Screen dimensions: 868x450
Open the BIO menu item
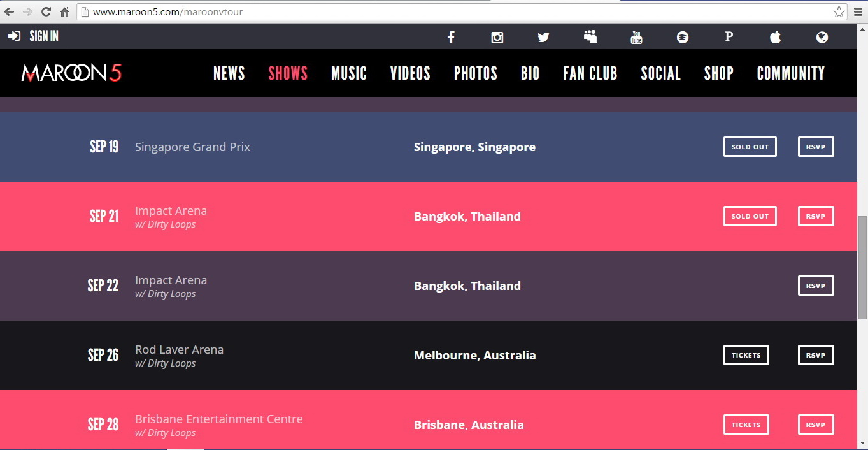point(530,73)
